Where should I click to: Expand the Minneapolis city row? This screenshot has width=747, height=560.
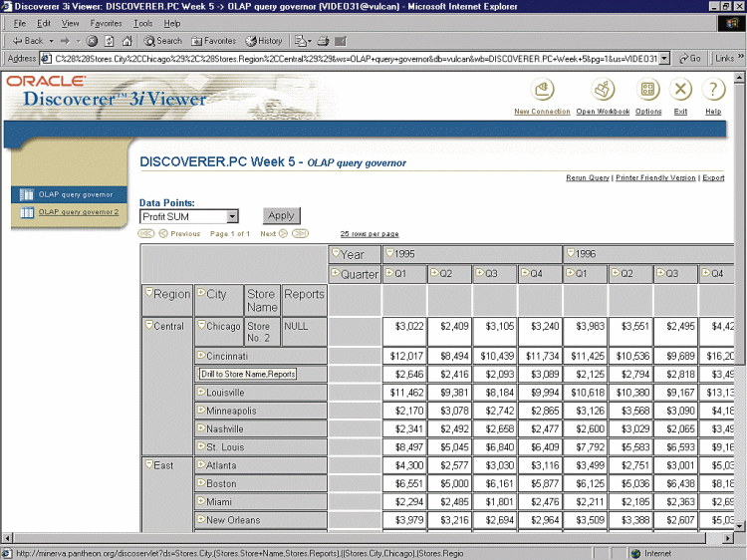tap(201, 410)
